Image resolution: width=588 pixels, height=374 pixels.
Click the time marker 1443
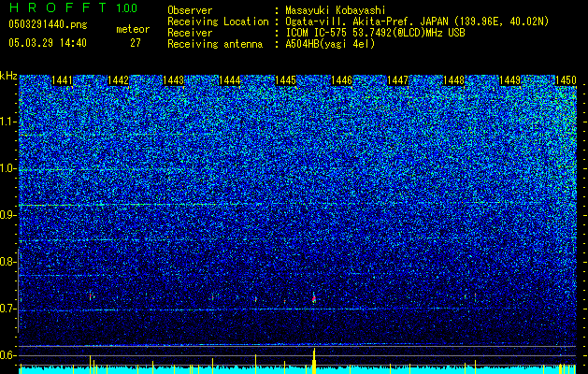coord(174,80)
